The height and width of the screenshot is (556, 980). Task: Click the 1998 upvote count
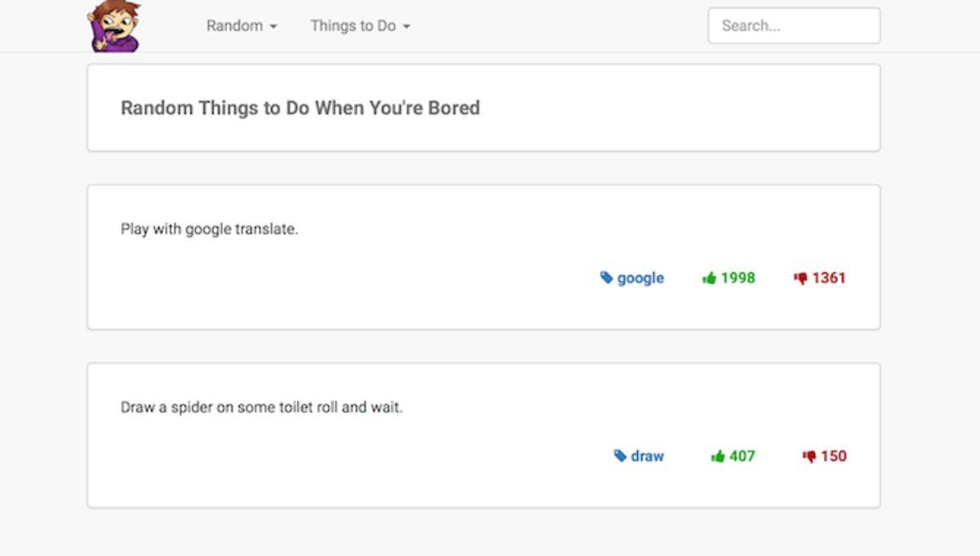point(738,278)
